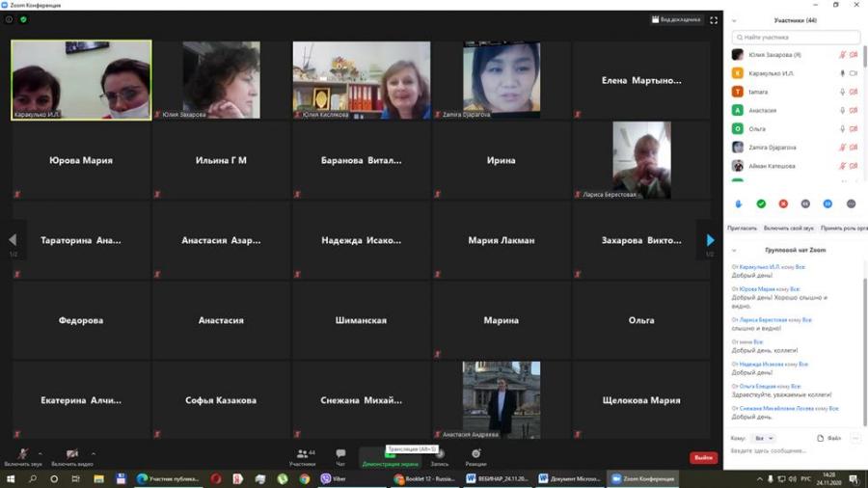Open the Кому recipient dropdown in chat

point(764,438)
